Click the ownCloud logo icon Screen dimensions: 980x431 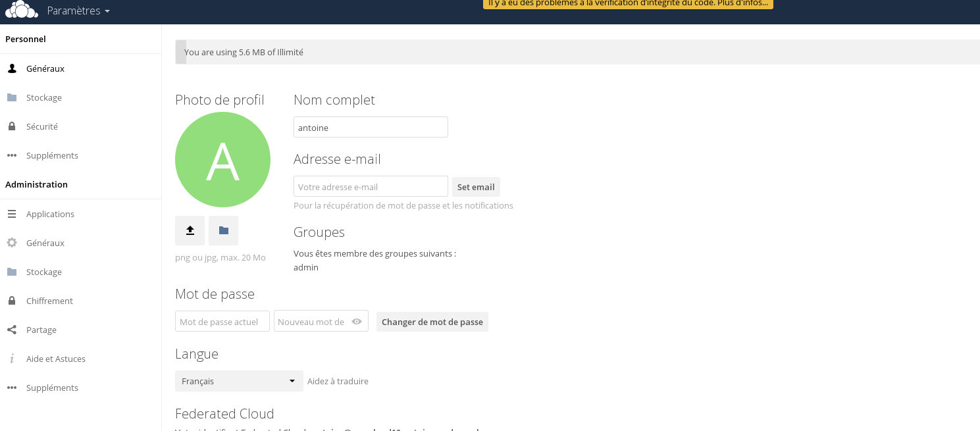coord(21,11)
